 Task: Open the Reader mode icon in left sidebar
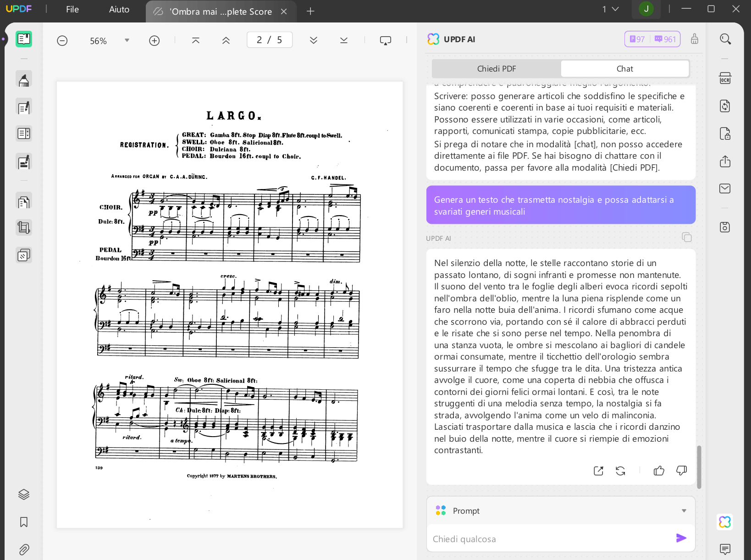[x=24, y=39]
